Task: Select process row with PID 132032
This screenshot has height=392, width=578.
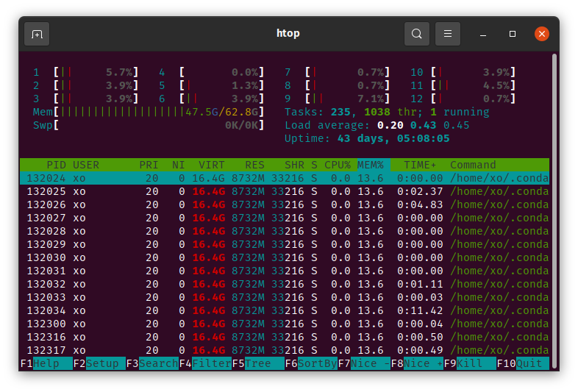Action: [x=285, y=284]
